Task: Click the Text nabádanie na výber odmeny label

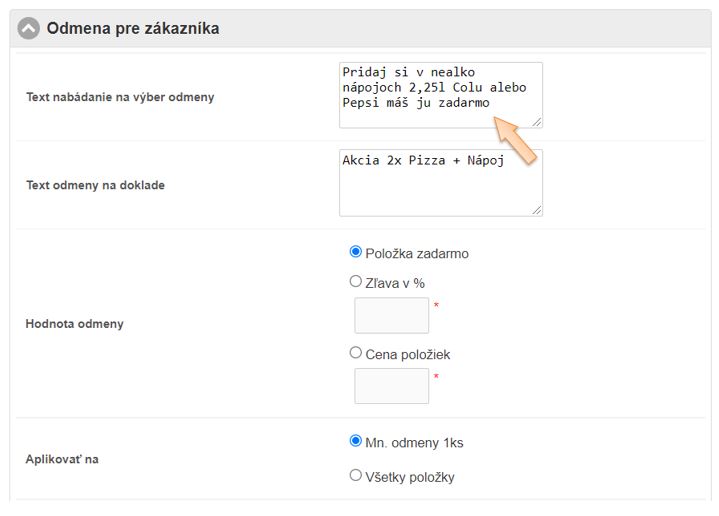Action: pyautogui.click(x=120, y=97)
